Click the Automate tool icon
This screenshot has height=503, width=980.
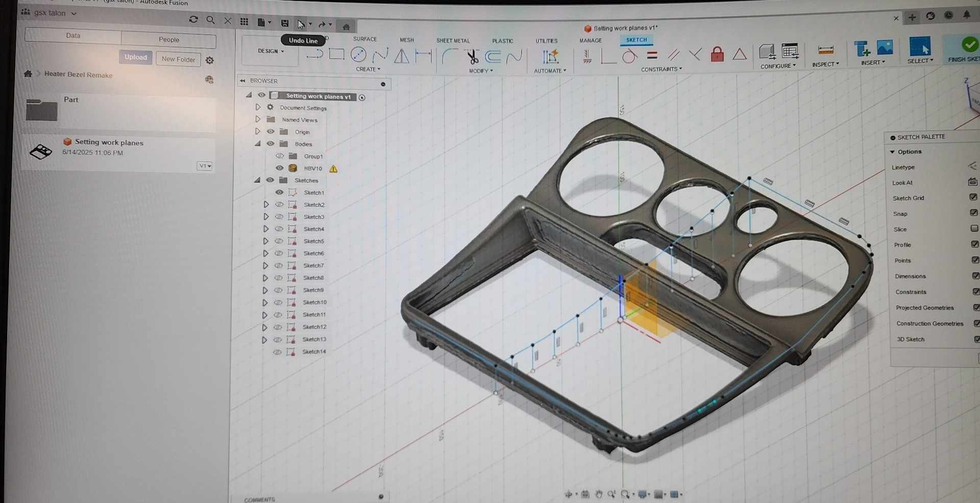coord(550,57)
